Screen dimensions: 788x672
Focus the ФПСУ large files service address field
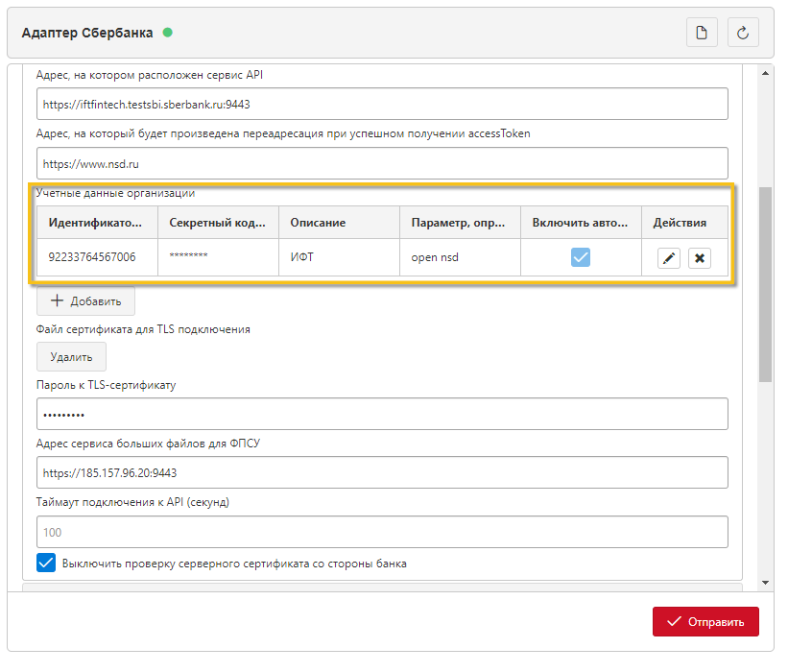coord(382,472)
